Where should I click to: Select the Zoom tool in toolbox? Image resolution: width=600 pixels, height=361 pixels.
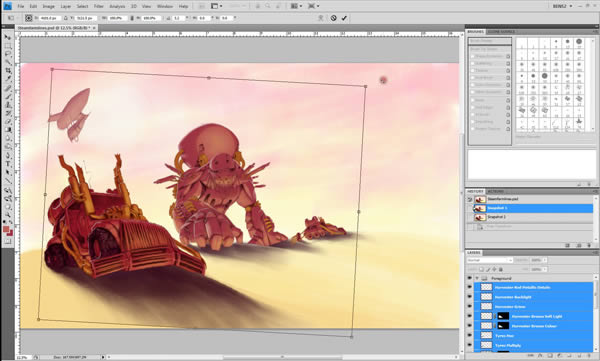pos(8,214)
